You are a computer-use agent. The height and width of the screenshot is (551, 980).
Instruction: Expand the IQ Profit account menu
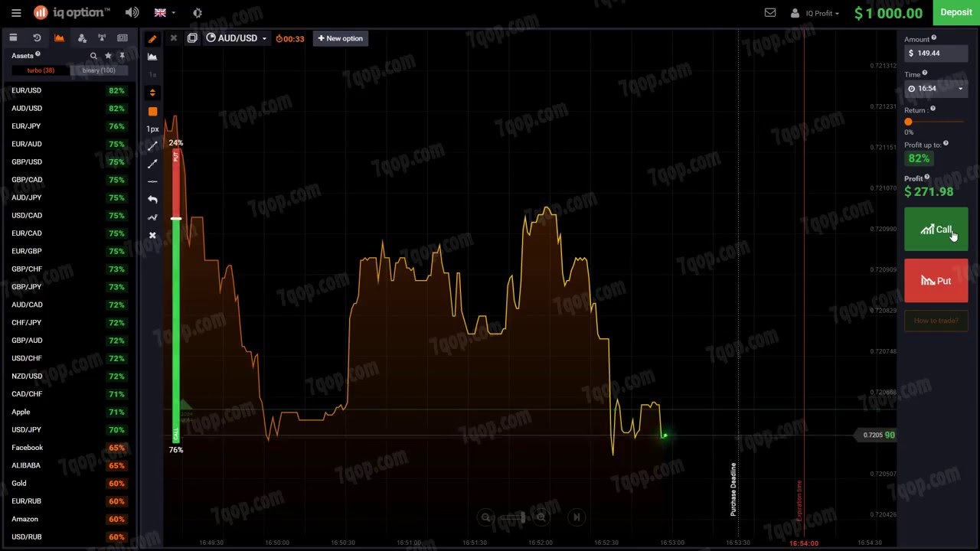[815, 13]
